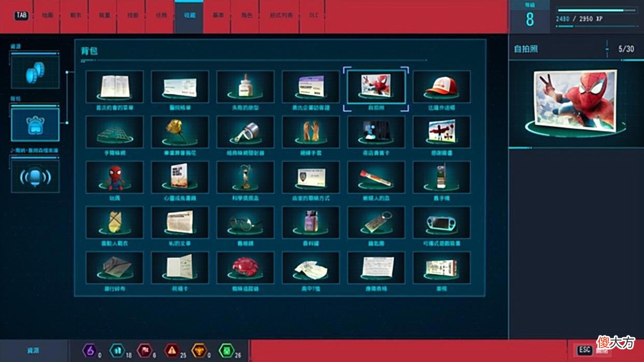
Task: Select the 資源 tokens category icon
Action: (35, 71)
